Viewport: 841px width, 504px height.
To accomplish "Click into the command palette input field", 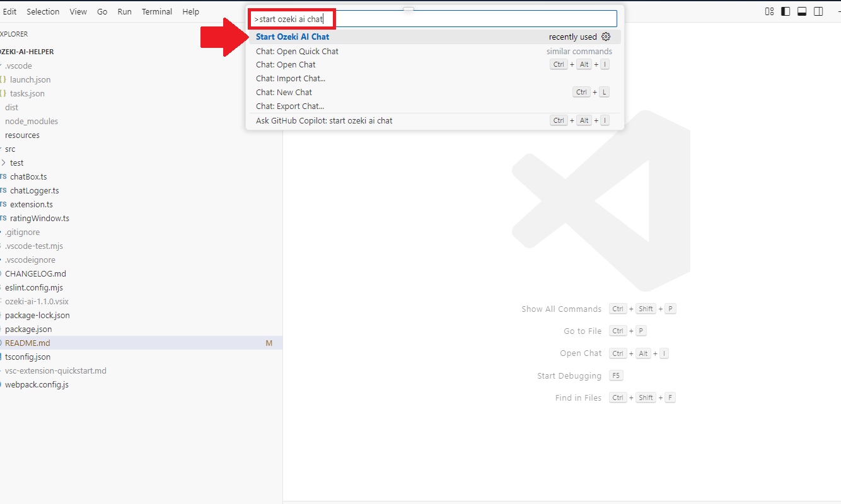I will click(434, 19).
